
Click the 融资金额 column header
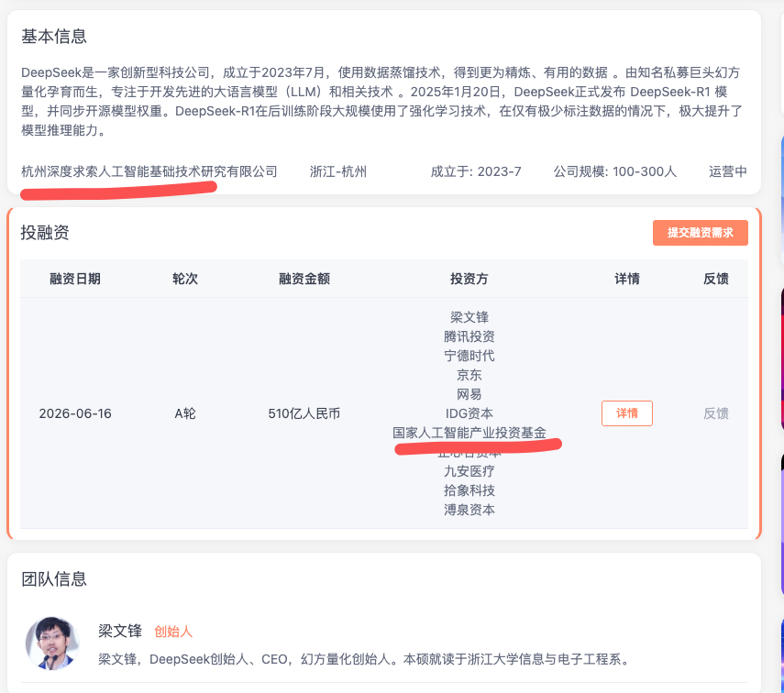click(304, 279)
